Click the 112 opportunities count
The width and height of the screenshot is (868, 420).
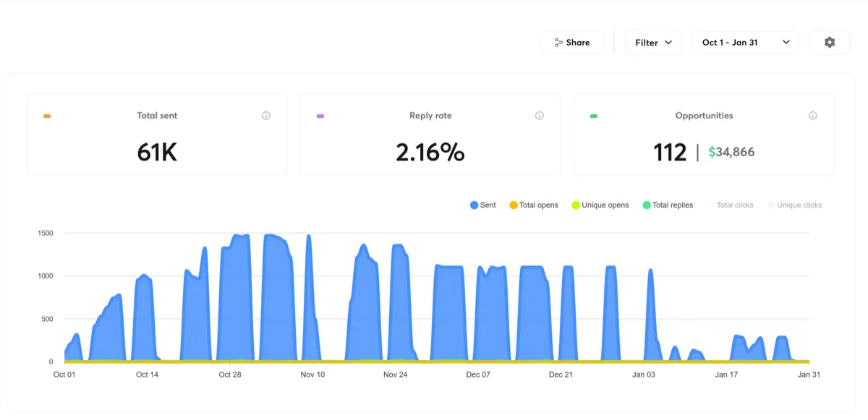[669, 153]
